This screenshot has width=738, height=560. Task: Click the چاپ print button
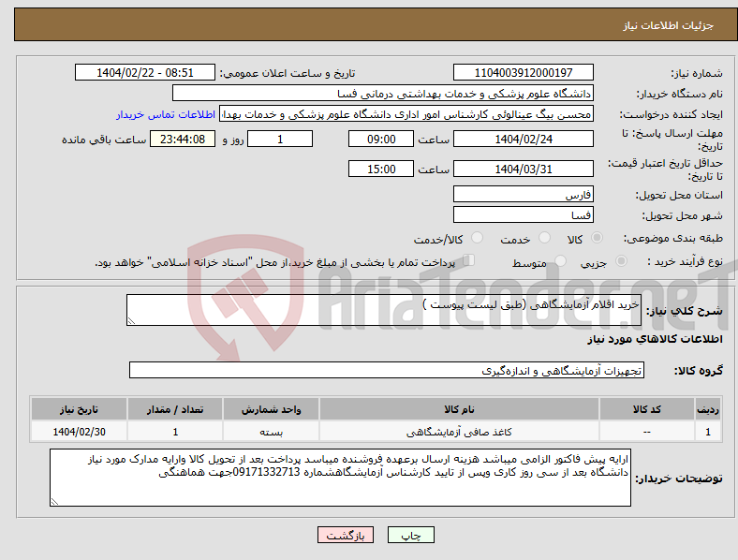pos(411,535)
